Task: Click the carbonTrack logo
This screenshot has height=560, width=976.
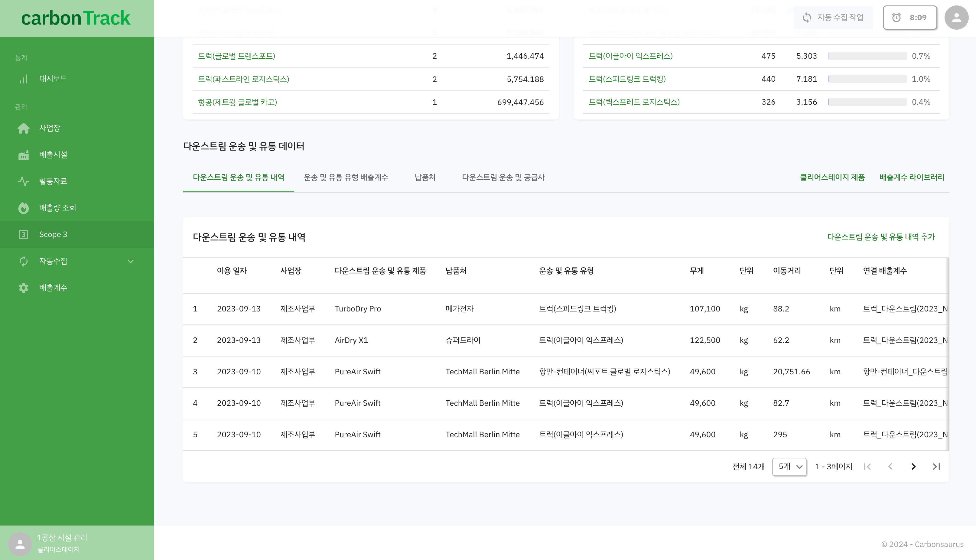Action: [76, 18]
